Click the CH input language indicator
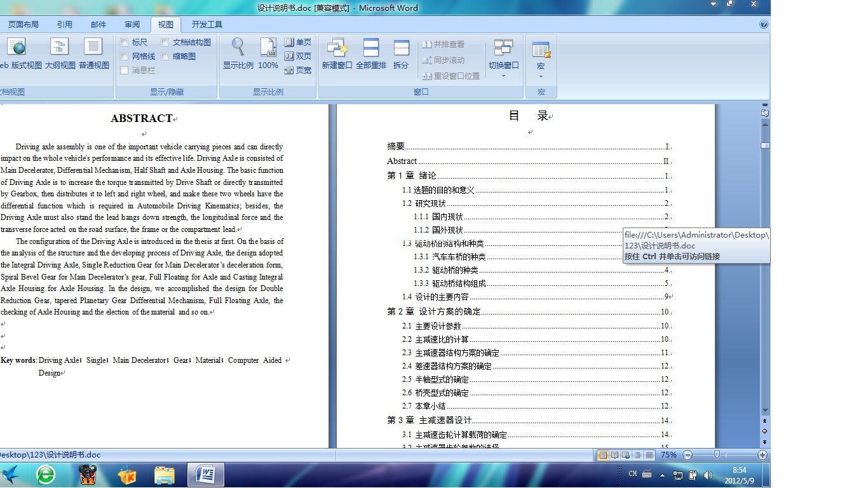868x488 pixels. (633, 474)
